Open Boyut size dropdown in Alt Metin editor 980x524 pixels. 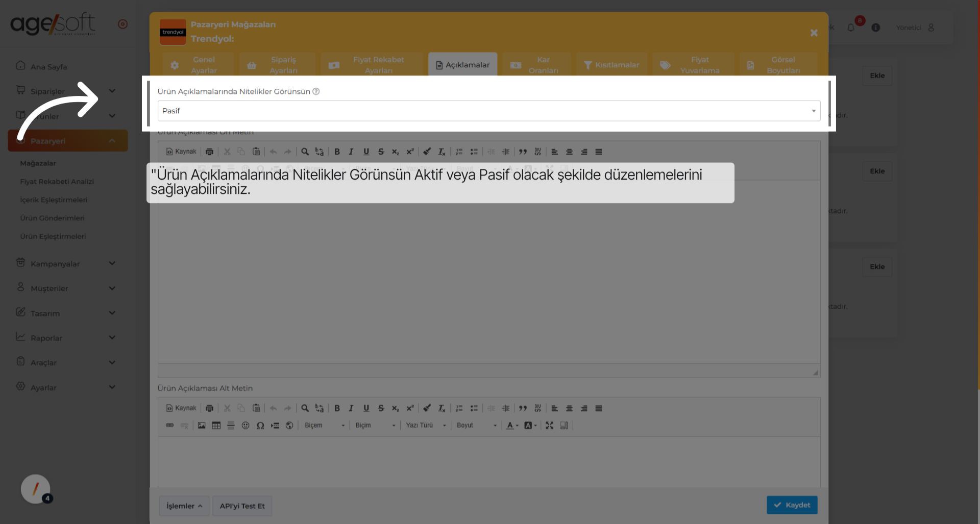pyautogui.click(x=476, y=425)
